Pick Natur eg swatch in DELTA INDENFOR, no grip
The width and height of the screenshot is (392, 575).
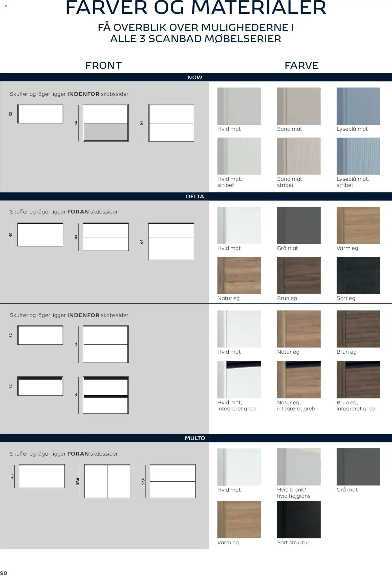tap(299, 329)
